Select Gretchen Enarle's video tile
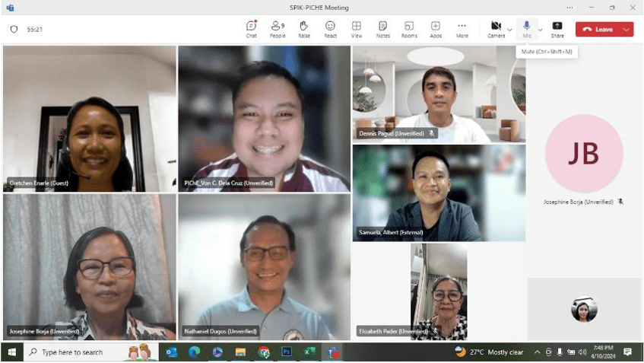This screenshot has height=363, width=644. pos(90,119)
